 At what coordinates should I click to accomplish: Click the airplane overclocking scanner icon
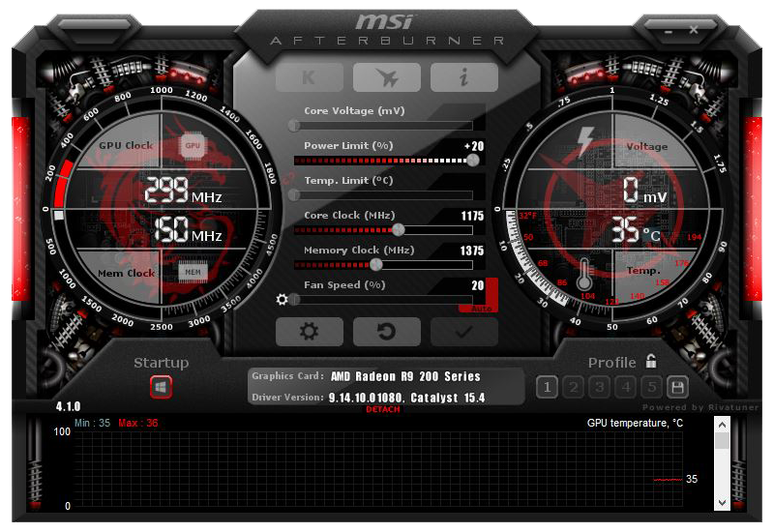386,77
